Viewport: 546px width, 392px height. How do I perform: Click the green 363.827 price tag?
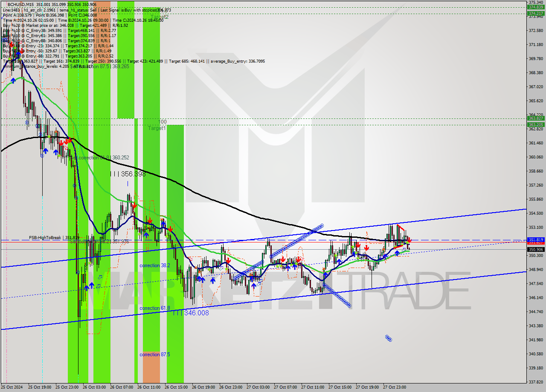(x=536, y=118)
